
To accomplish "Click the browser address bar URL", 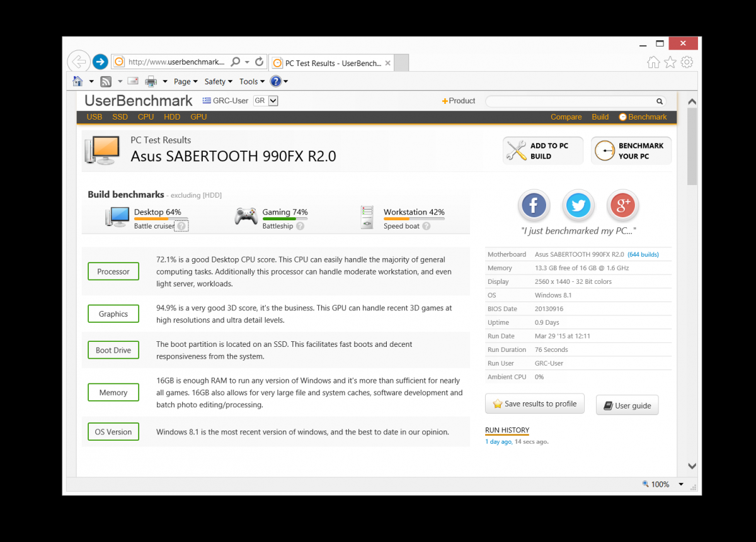I will pos(176,62).
